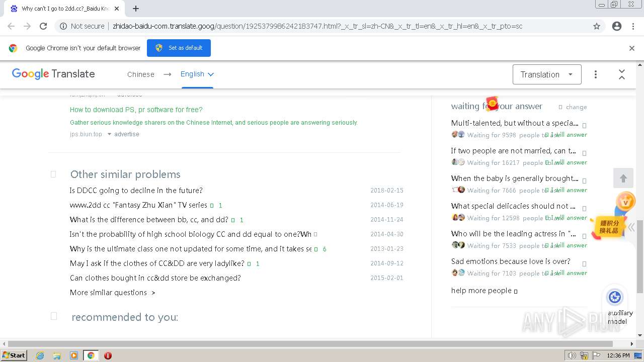Viewport: 644px width, 362px height.
Task: Click the back-to-top arrow button
Action: [623, 178]
